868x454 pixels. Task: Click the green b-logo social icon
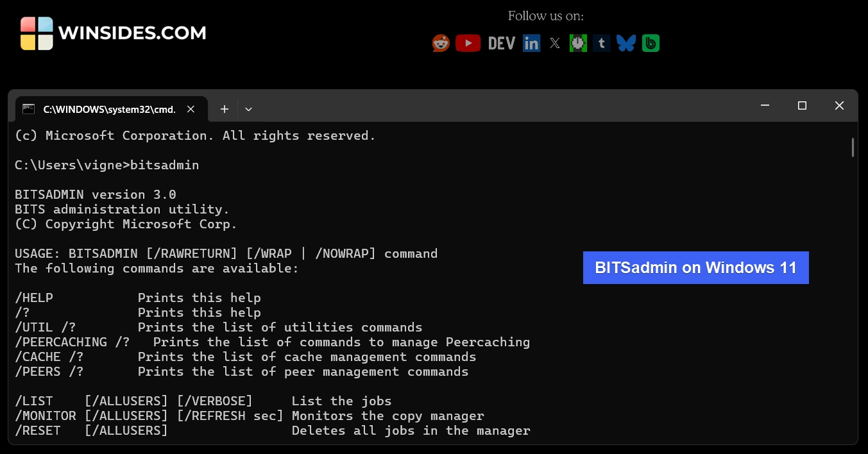(x=651, y=43)
